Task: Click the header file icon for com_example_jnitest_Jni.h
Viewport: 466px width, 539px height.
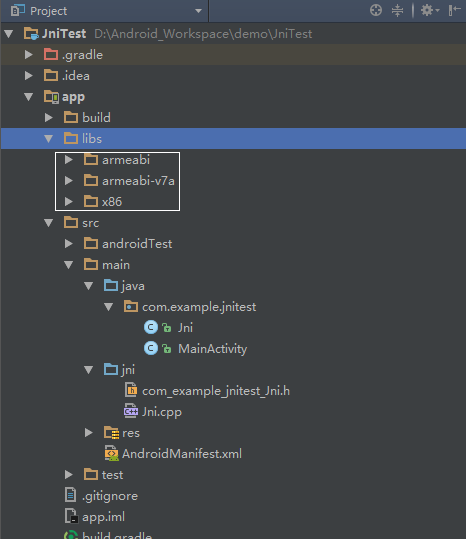Action: pos(131,390)
